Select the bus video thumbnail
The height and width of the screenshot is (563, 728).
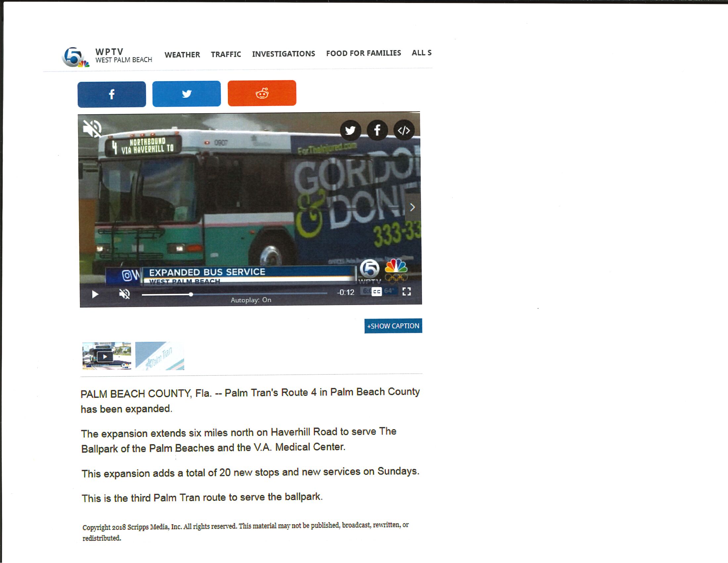tap(107, 356)
